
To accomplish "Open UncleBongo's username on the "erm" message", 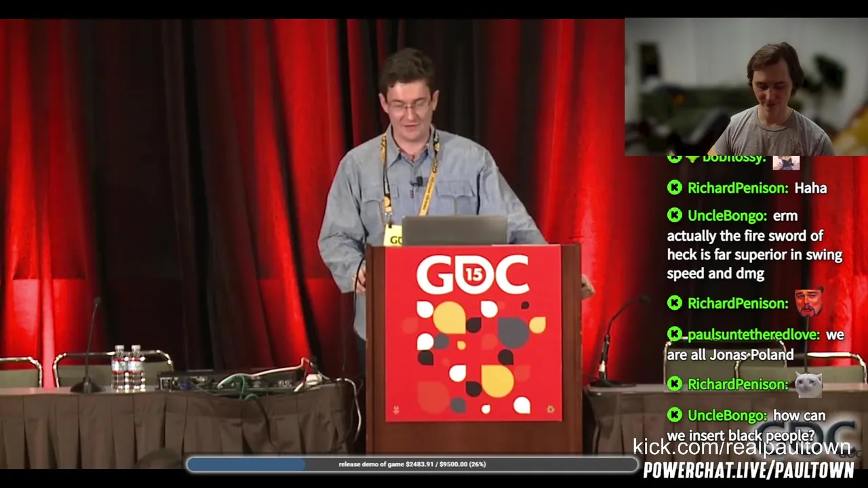I will pyautogui.click(x=728, y=216).
